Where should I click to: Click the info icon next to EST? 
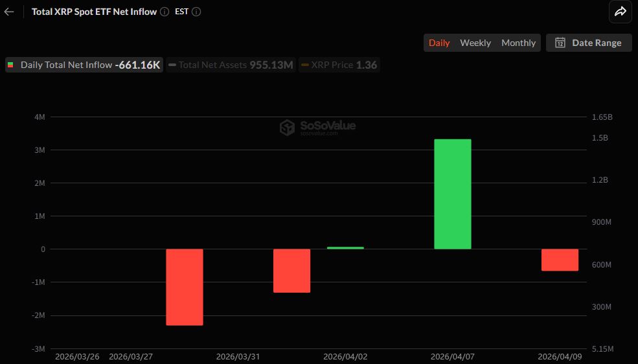coord(196,12)
